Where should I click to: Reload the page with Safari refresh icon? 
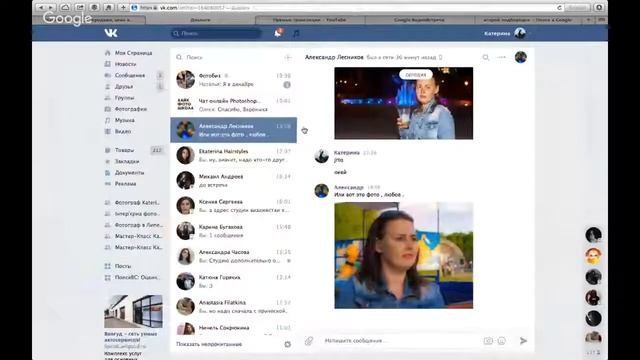[560, 7]
